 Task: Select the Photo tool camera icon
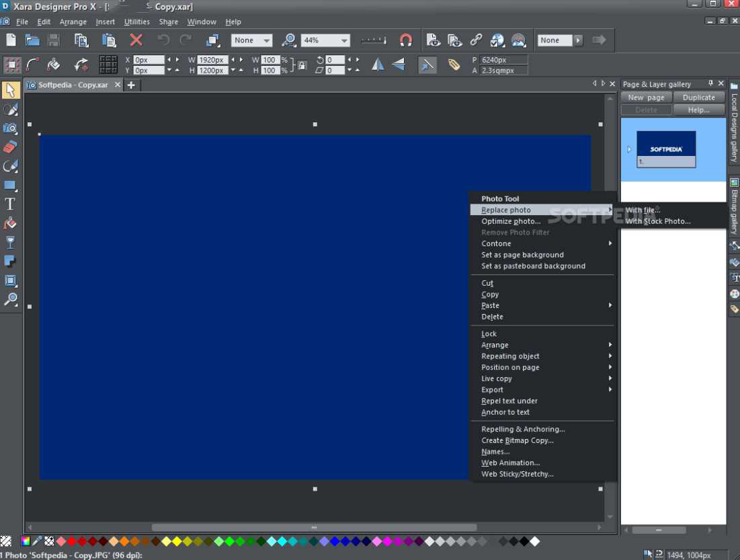tap(10, 128)
